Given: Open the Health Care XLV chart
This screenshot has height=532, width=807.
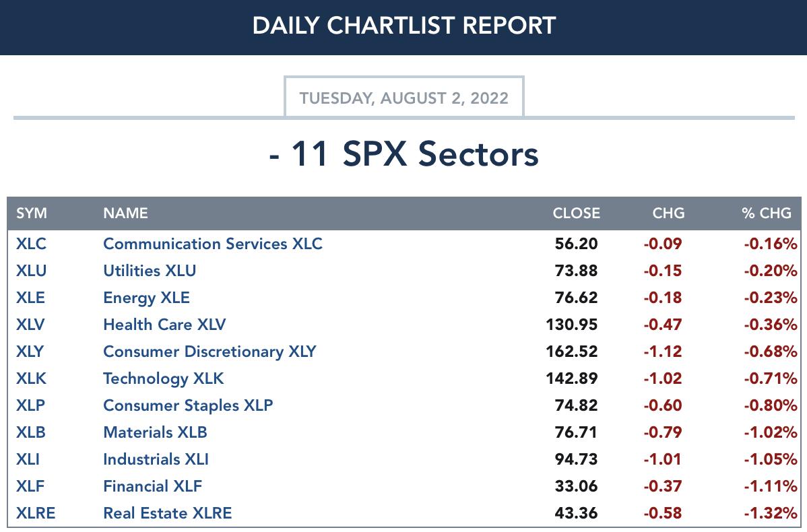Looking at the screenshot, I should (164, 325).
